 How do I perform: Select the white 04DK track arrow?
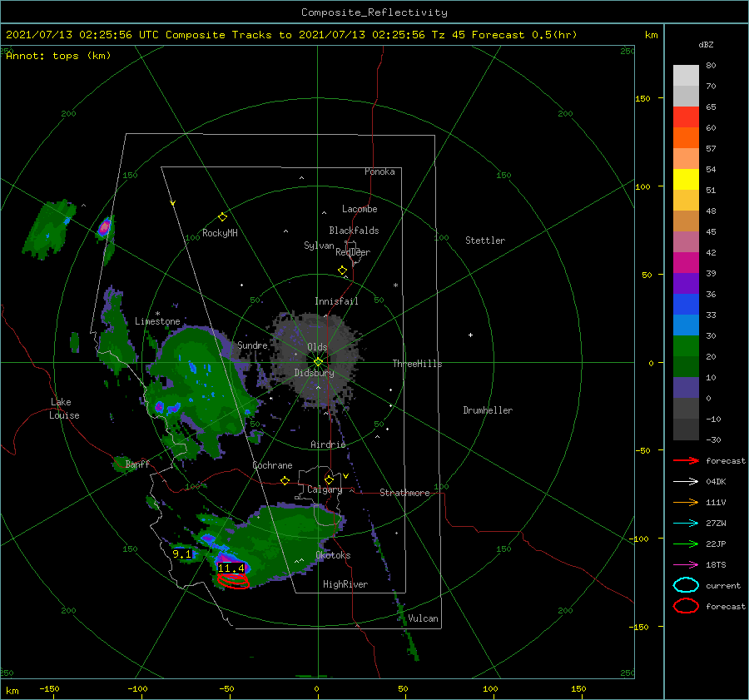[x=686, y=482]
